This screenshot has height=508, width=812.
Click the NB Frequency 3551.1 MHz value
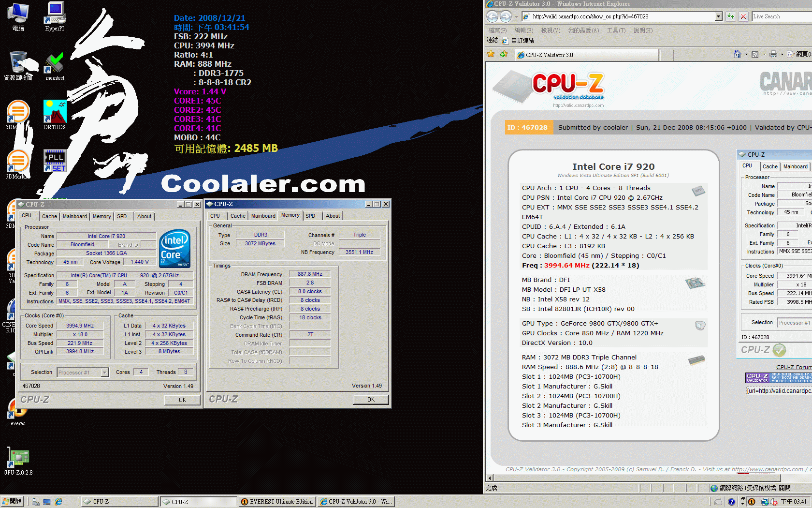click(x=359, y=252)
